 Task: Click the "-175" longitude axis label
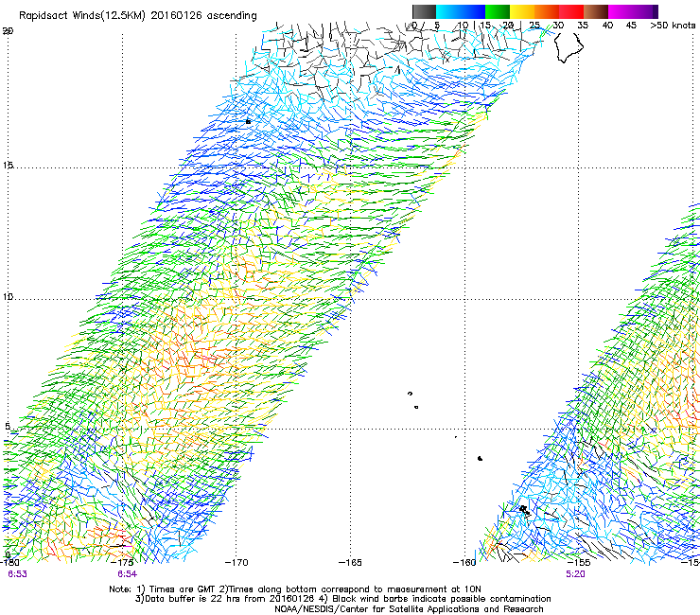pos(122,562)
